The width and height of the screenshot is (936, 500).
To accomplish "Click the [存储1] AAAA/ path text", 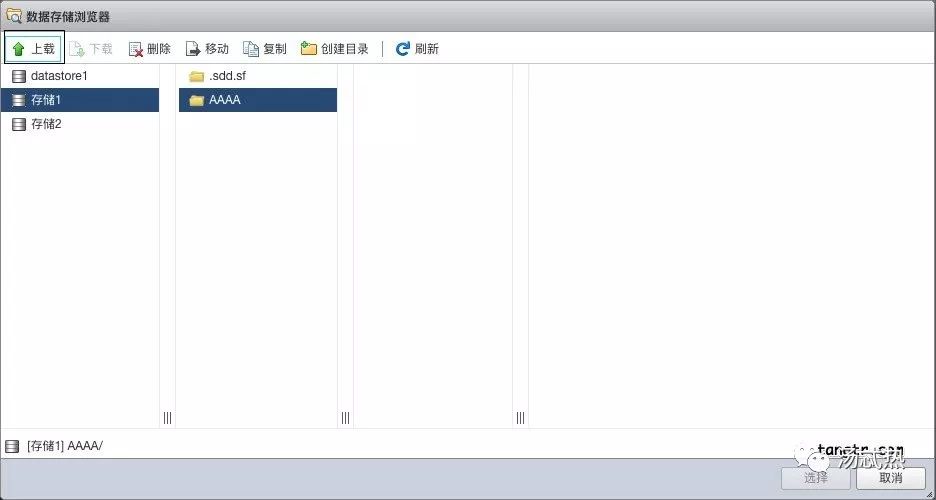I will tap(65, 446).
